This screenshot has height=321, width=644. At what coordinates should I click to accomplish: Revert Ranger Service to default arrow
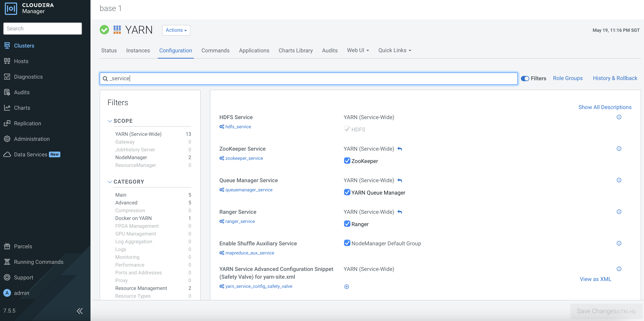click(x=400, y=212)
